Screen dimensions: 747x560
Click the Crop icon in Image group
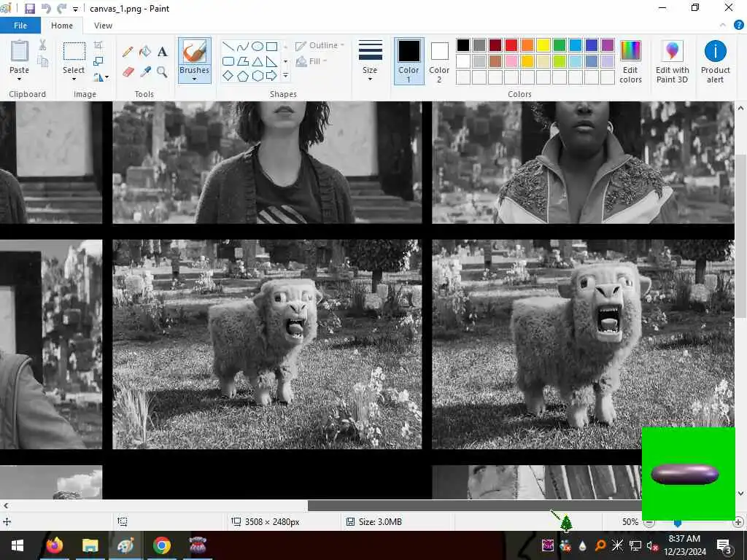tap(98, 45)
